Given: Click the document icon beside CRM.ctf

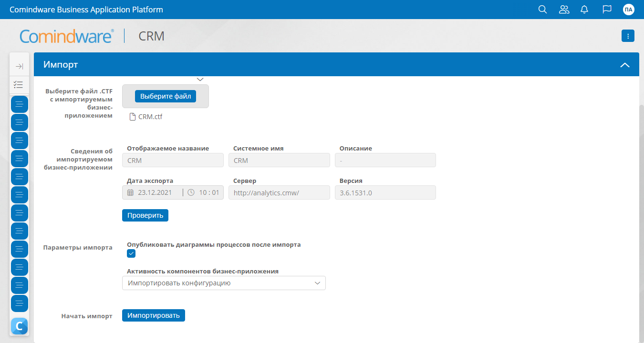Looking at the screenshot, I should click(x=133, y=116).
